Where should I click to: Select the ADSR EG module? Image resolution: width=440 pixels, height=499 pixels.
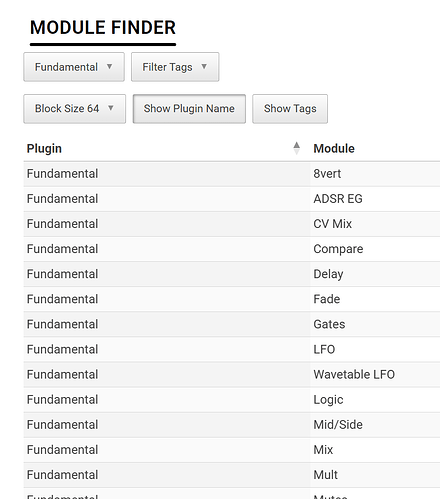[x=338, y=199]
